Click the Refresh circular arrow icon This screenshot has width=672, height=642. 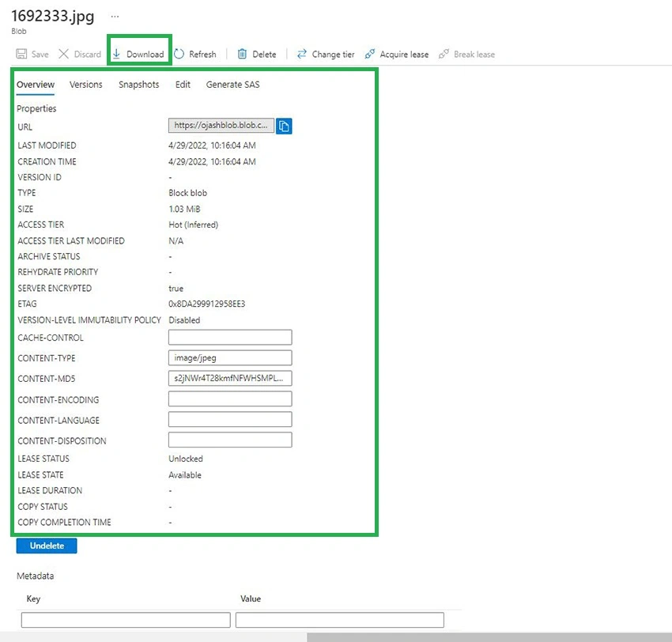[179, 54]
